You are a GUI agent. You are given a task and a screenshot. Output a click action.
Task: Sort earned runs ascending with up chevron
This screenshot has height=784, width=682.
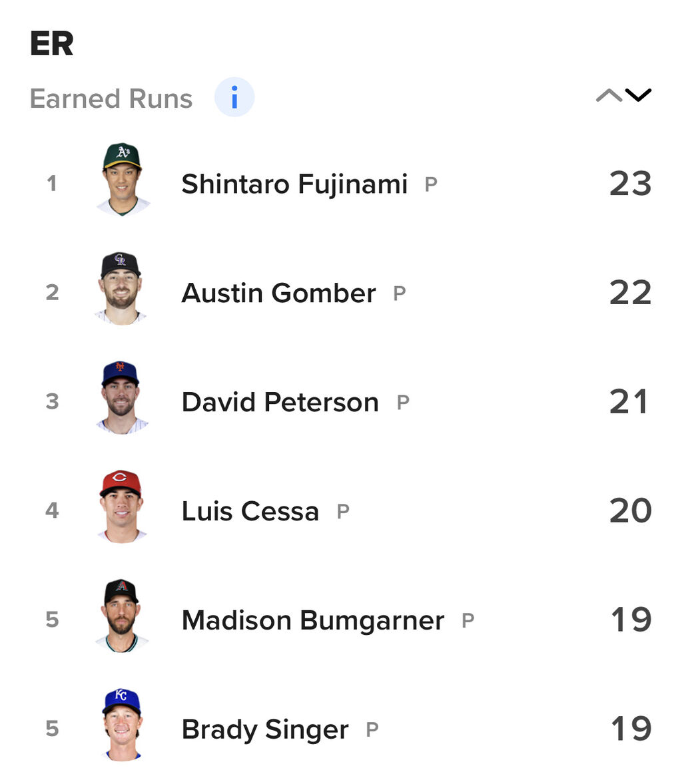coord(609,95)
